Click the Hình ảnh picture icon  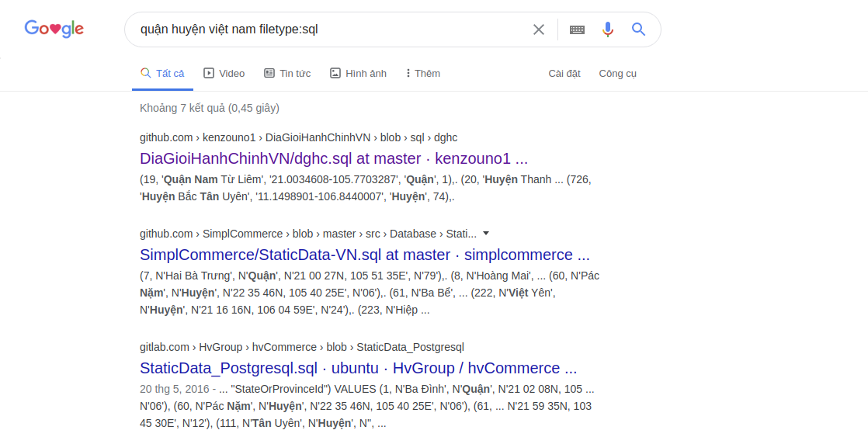pos(335,73)
